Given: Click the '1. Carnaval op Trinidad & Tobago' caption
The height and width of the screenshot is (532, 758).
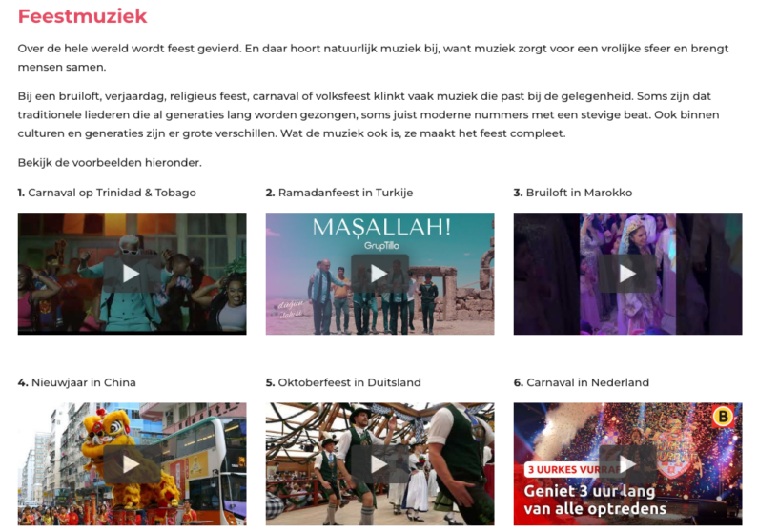Looking at the screenshot, I should pos(107,193).
